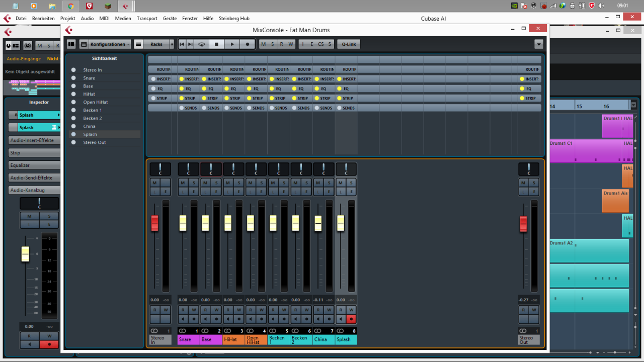Enable Write automation on Stereo Out channel
The image size is (644, 362).
click(534, 310)
